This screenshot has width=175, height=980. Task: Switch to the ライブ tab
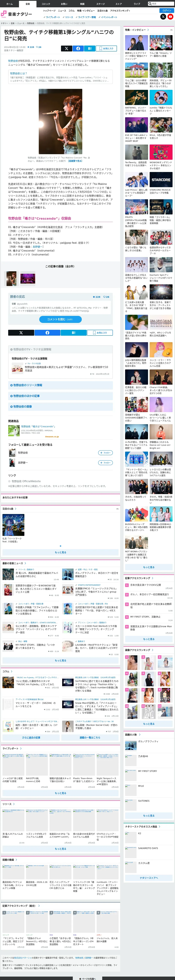137,4
